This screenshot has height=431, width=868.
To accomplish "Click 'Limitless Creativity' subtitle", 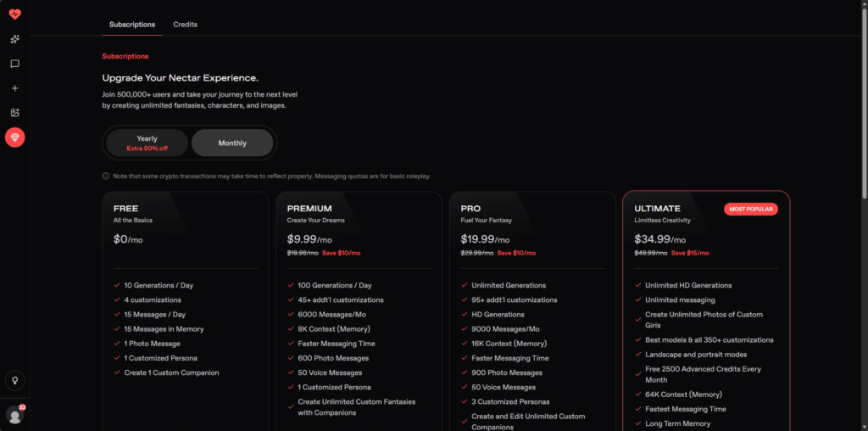I will click(662, 221).
